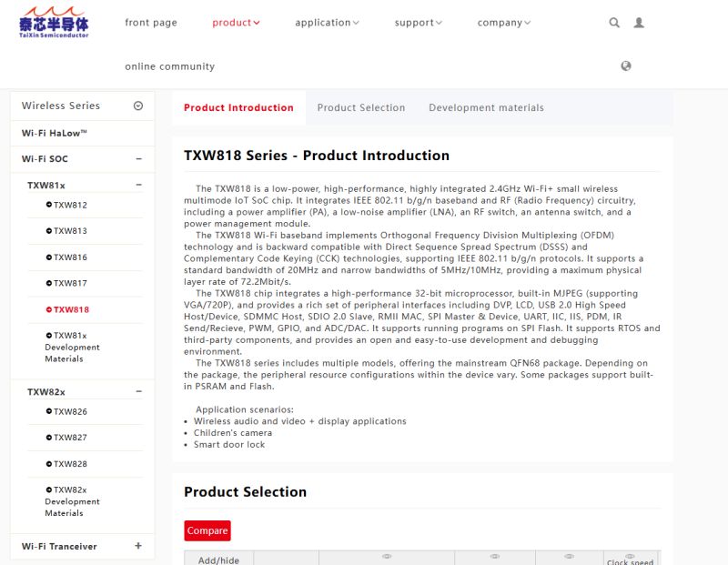Open the online community menu item
This screenshot has width=728, height=565.
170,66
